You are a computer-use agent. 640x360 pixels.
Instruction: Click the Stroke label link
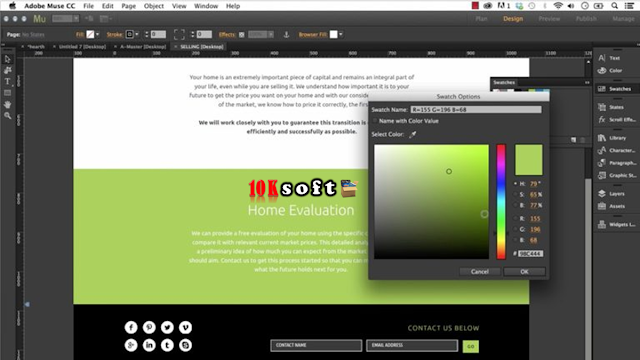click(x=115, y=35)
